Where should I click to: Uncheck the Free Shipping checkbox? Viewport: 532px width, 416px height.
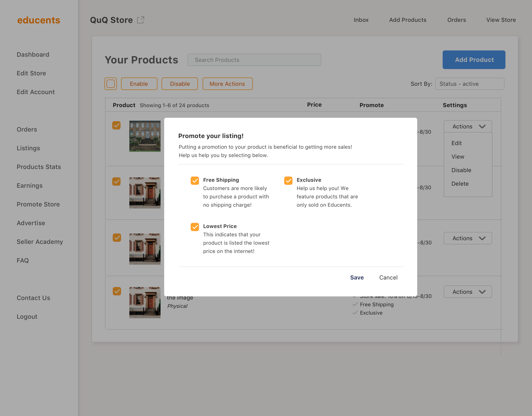click(195, 180)
